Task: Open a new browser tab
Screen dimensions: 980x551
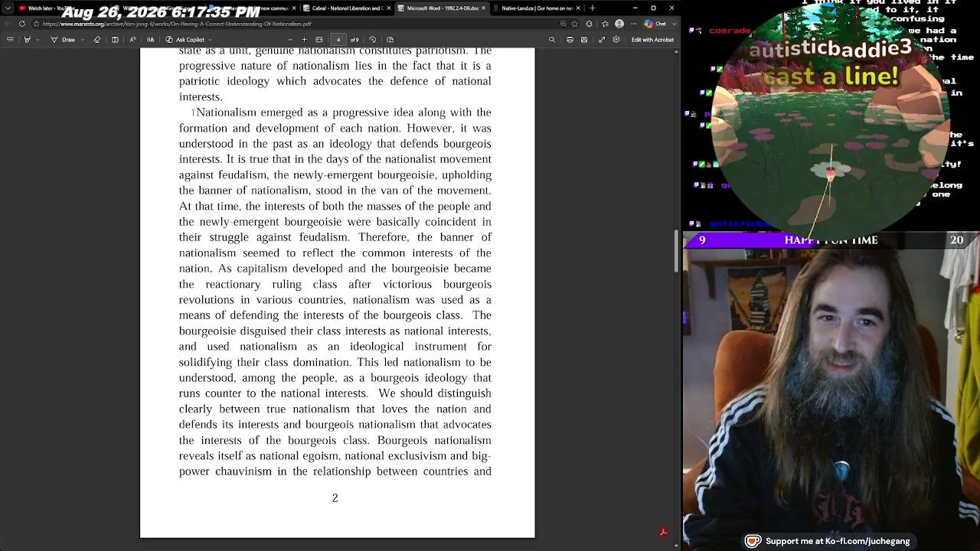Action: click(x=592, y=8)
